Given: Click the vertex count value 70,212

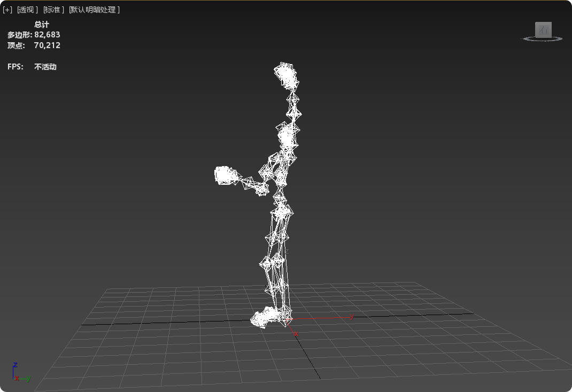Looking at the screenshot, I should (47, 45).
